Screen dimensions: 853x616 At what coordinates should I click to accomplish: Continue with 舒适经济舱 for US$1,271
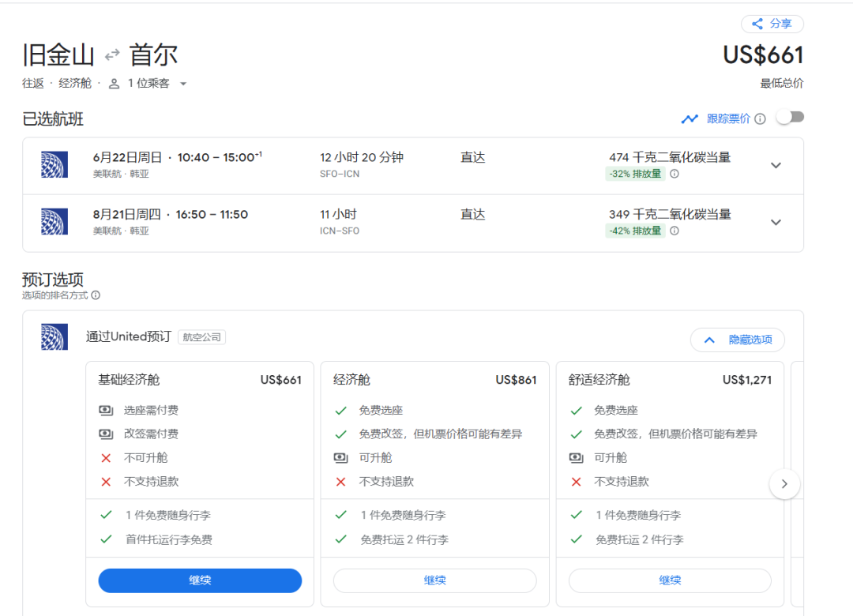pyautogui.click(x=670, y=580)
